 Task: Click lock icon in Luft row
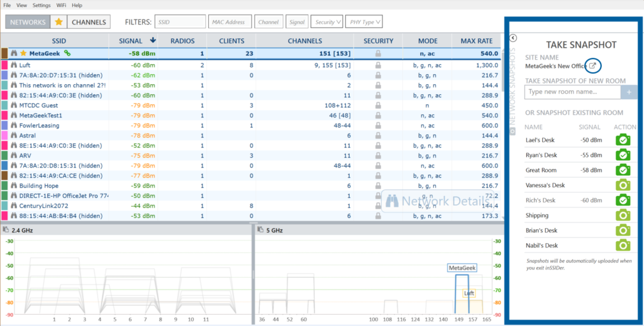[x=378, y=65]
